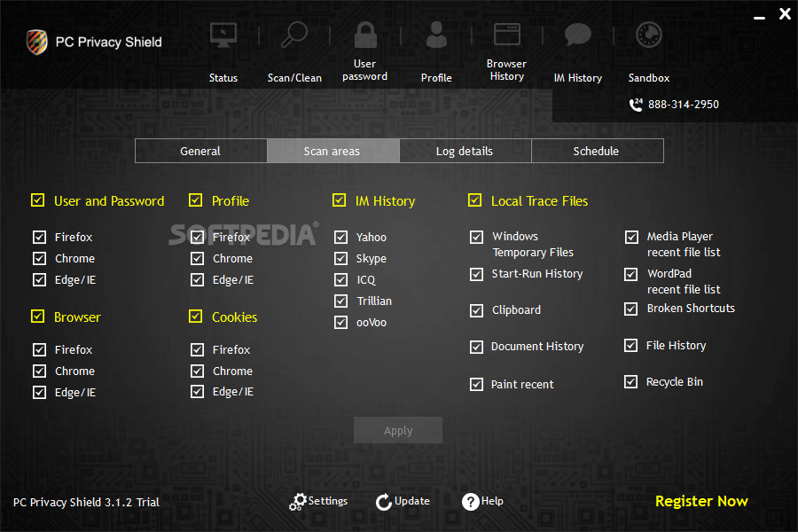
Task: Toggle the User and Password group checkbox
Action: click(37, 200)
